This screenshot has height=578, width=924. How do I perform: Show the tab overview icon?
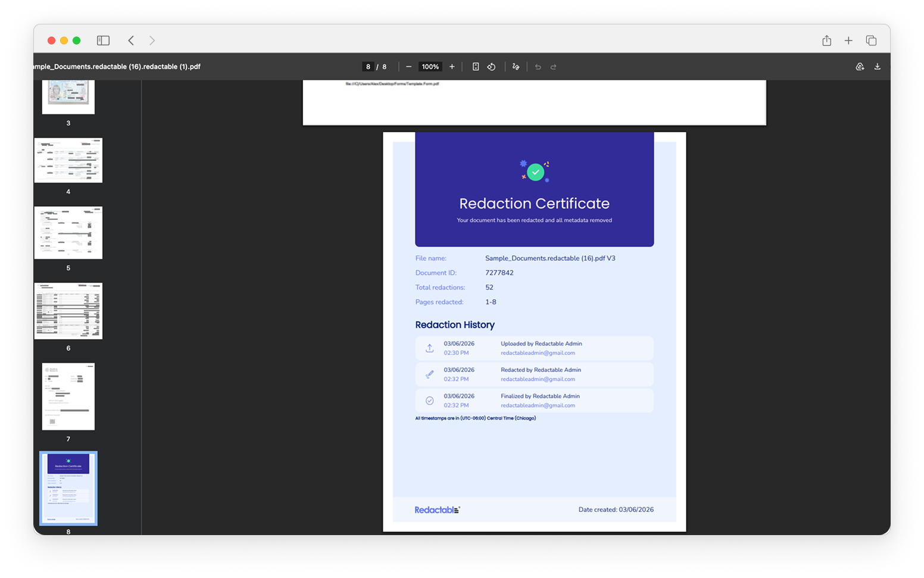[x=871, y=41]
